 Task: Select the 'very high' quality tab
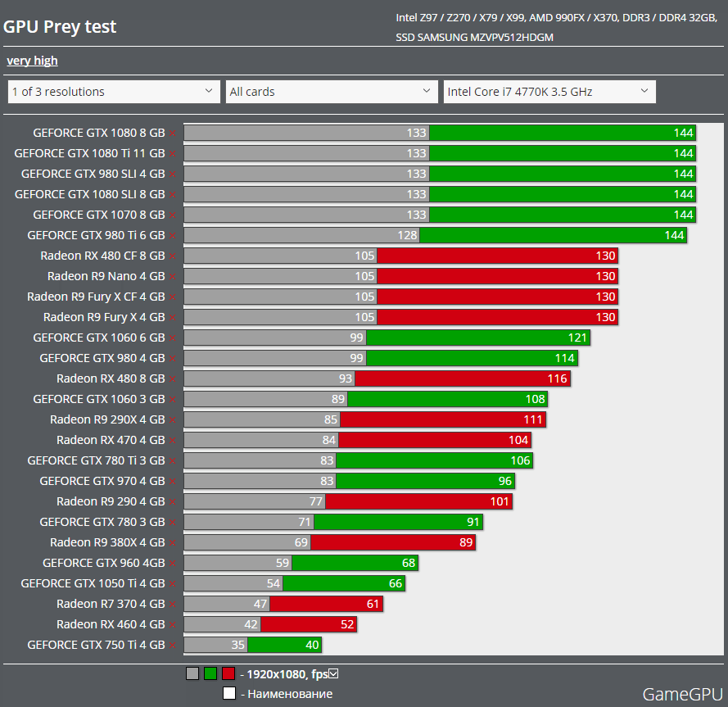pyautogui.click(x=32, y=61)
